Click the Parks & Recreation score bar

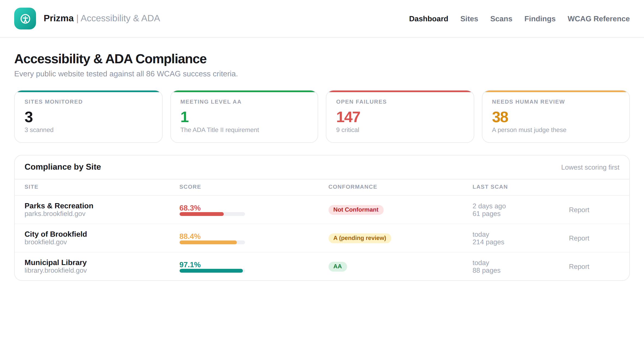coord(212,214)
